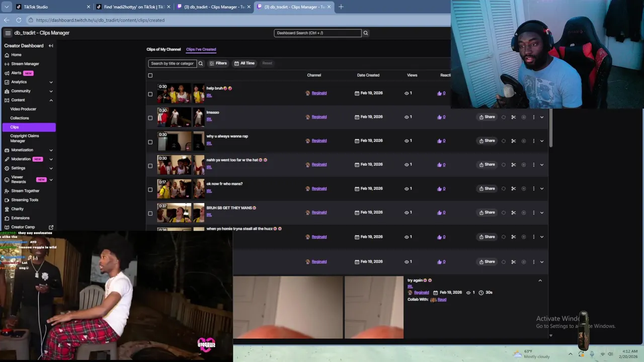Viewport: 644px width, 362px height.
Task: Open Video Producer under Content
Action: 23,109
